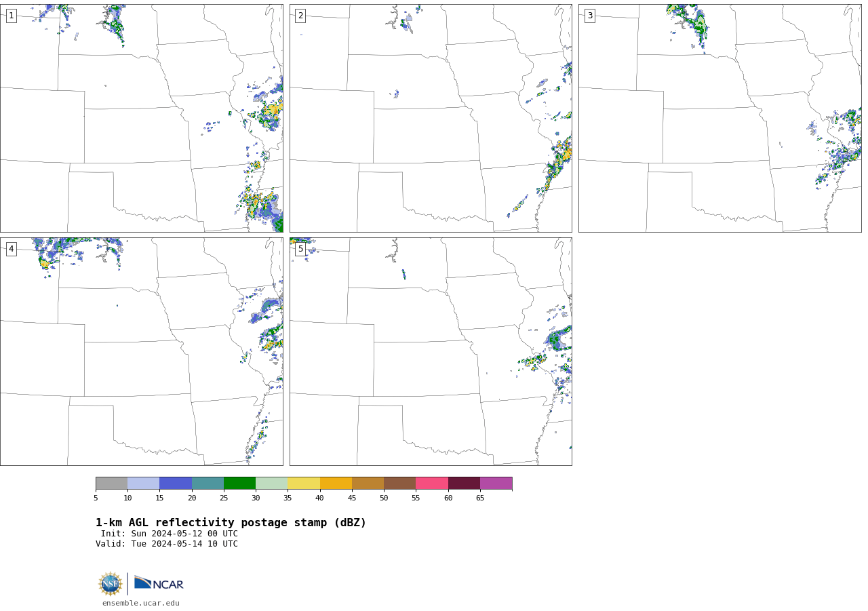
Task: Click the panel label number 2
Action: [x=300, y=16]
